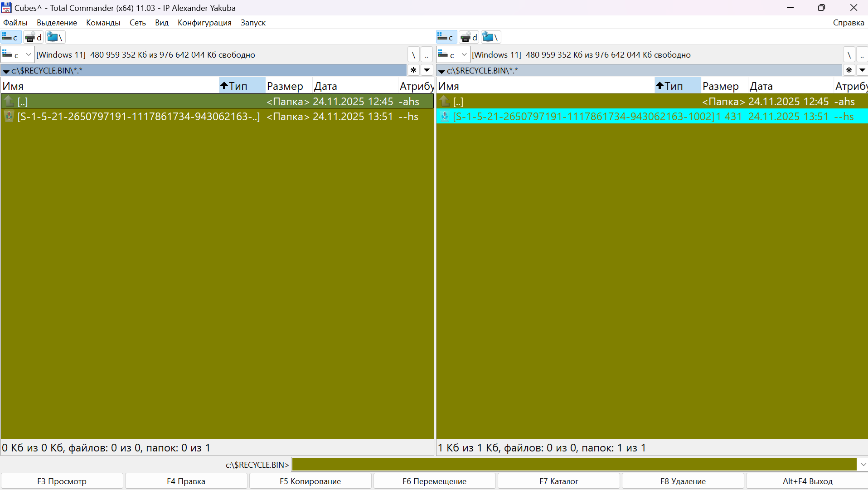Open network neighborhood in left drive bar
The height and width of the screenshot is (490, 868).
pos(55,37)
